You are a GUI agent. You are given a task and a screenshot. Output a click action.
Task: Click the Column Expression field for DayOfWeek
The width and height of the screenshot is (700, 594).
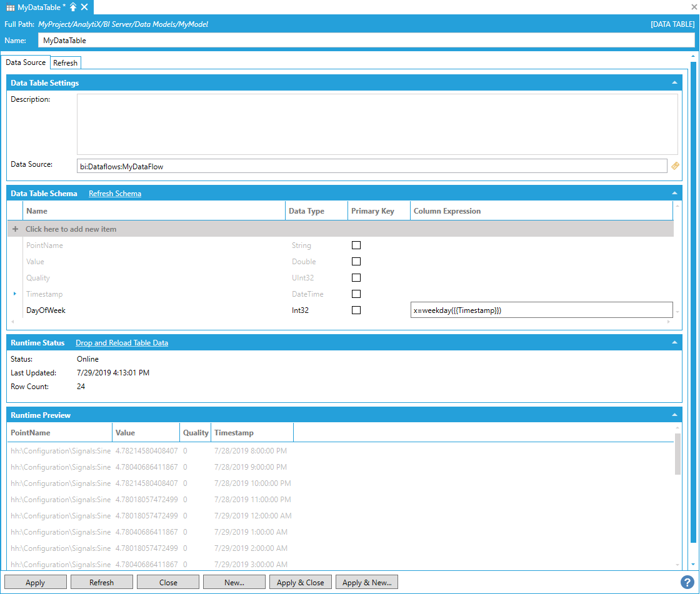(541, 310)
